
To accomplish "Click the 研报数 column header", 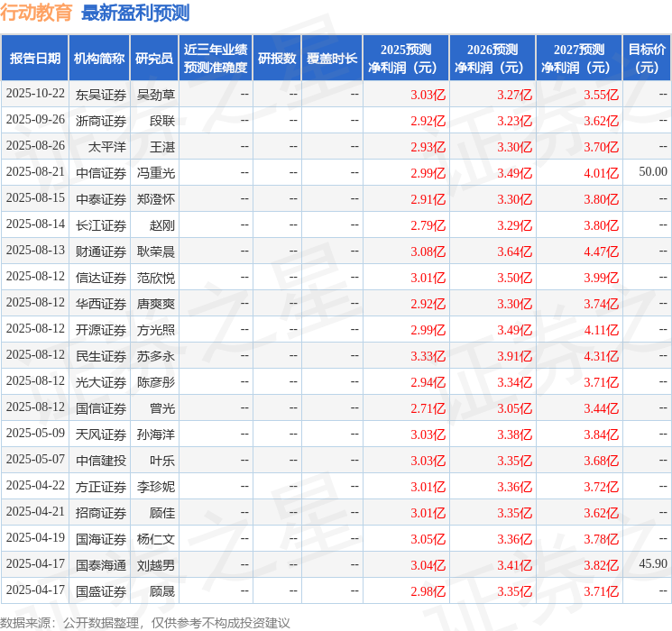I will click(276, 58).
